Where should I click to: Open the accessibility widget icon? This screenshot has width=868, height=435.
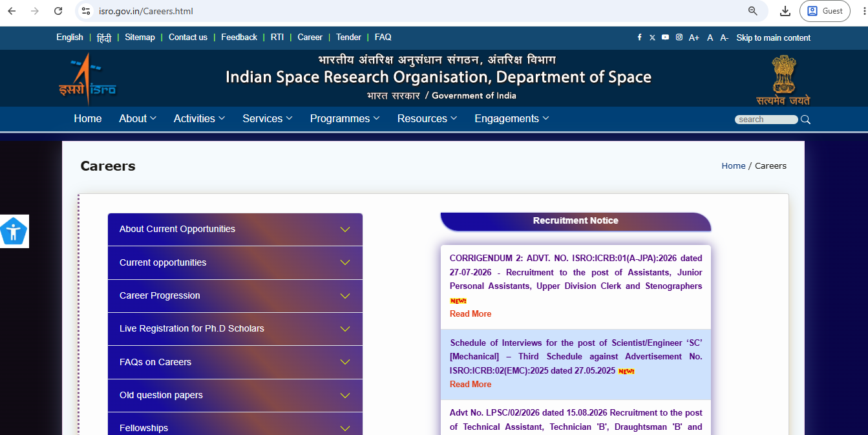[x=13, y=231]
